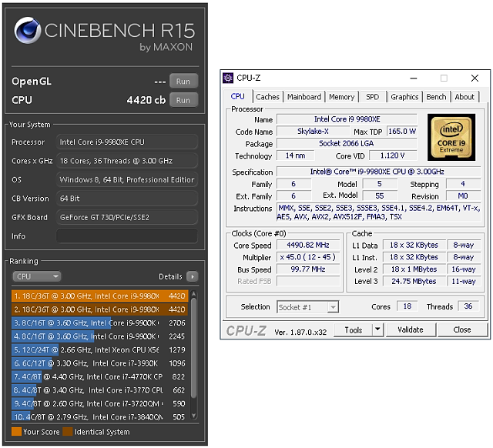Open the About tab
Screen dimensions: 493x448
click(464, 97)
